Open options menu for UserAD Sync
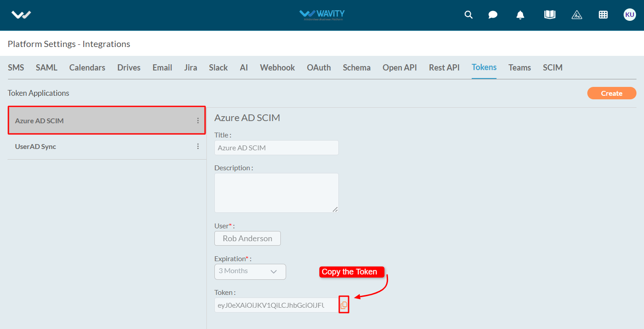This screenshot has height=329, width=644. tap(198, 146)
